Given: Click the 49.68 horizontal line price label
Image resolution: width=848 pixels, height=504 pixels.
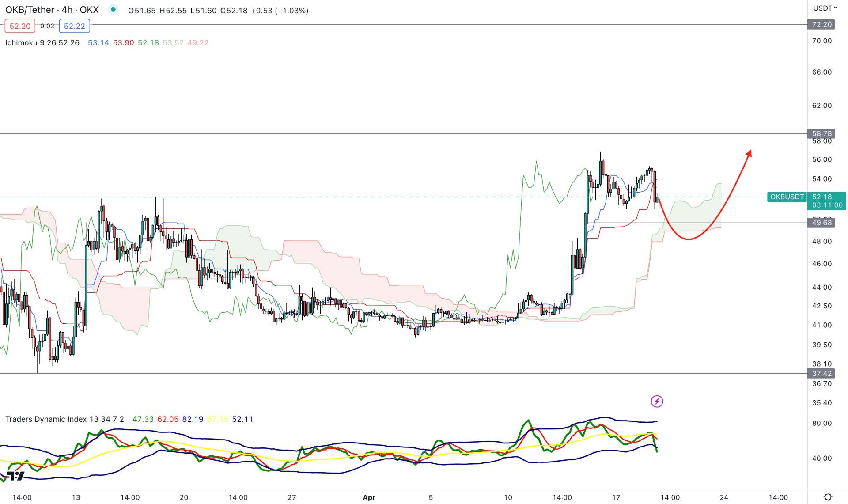Looking at the screenshot, I should pyautogui.click(x=821, y=223).
